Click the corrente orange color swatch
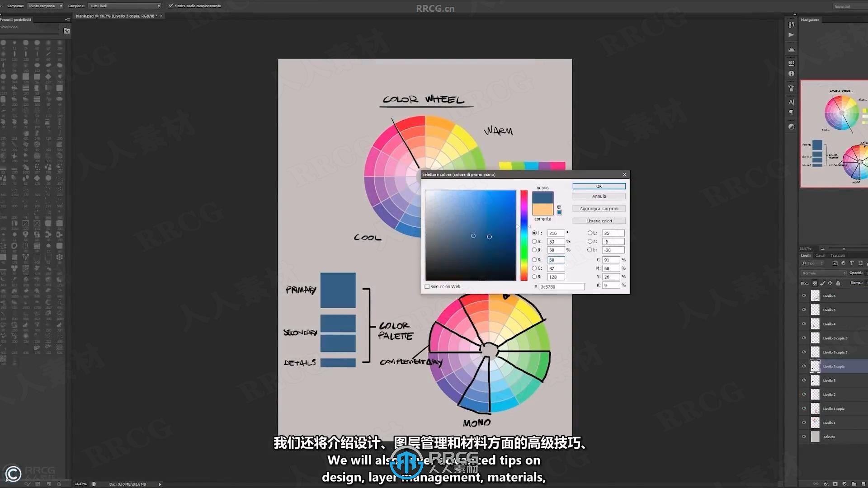 coord(542,209)
